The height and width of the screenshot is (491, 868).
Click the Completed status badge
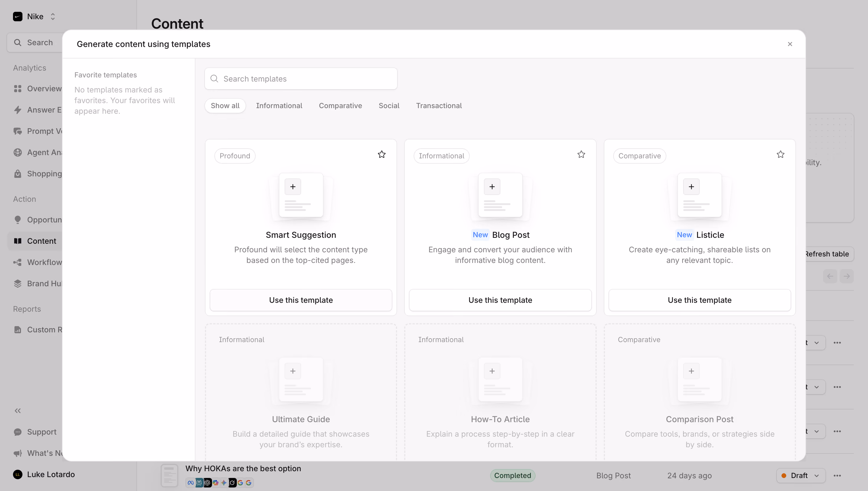point(513,475)
